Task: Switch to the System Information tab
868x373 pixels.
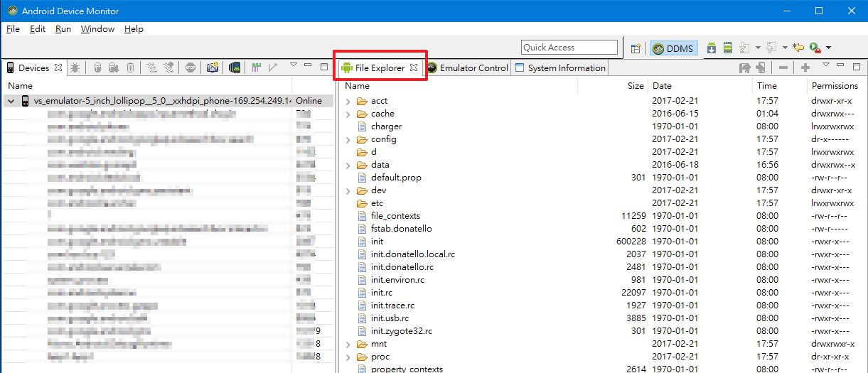Action: point(560,68)
